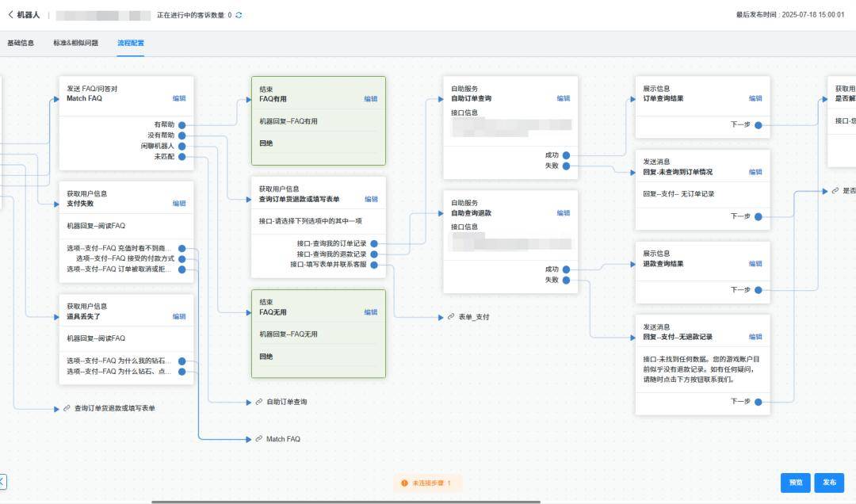
Task: Click the warning icon in 未连接步骤 notice
Action: click(404, 483)
